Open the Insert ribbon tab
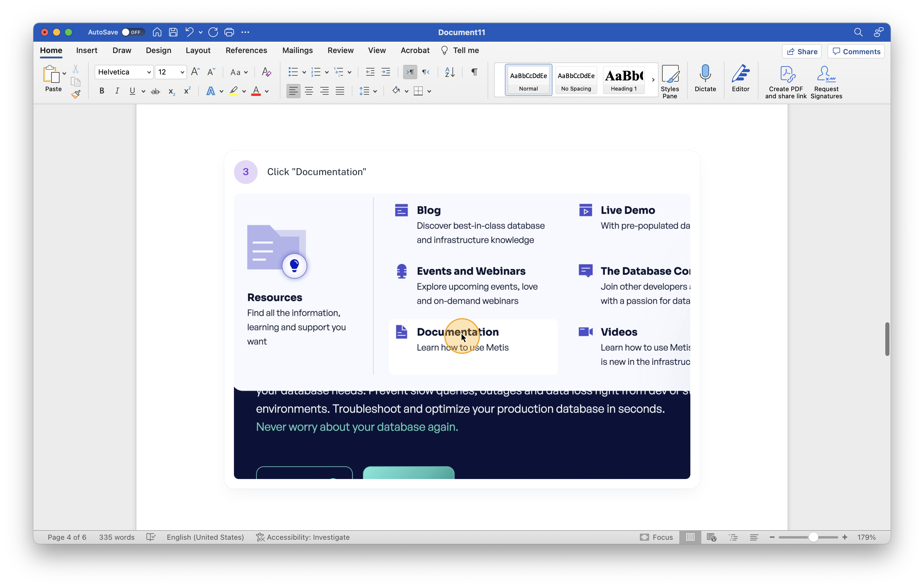 point(87,50)
